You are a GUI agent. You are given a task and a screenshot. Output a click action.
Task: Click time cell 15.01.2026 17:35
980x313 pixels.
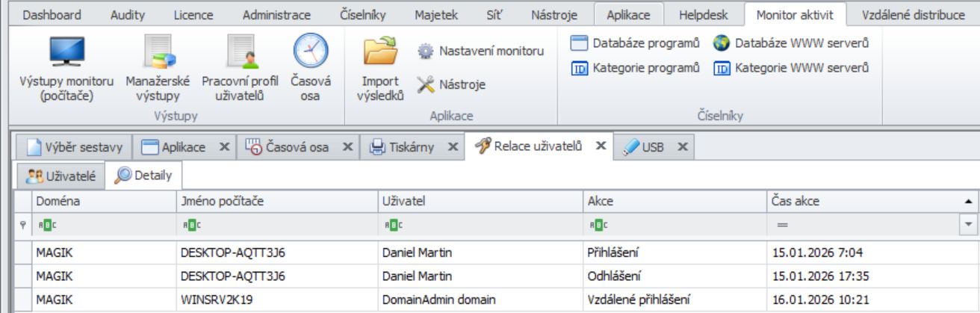click(873, 276)
